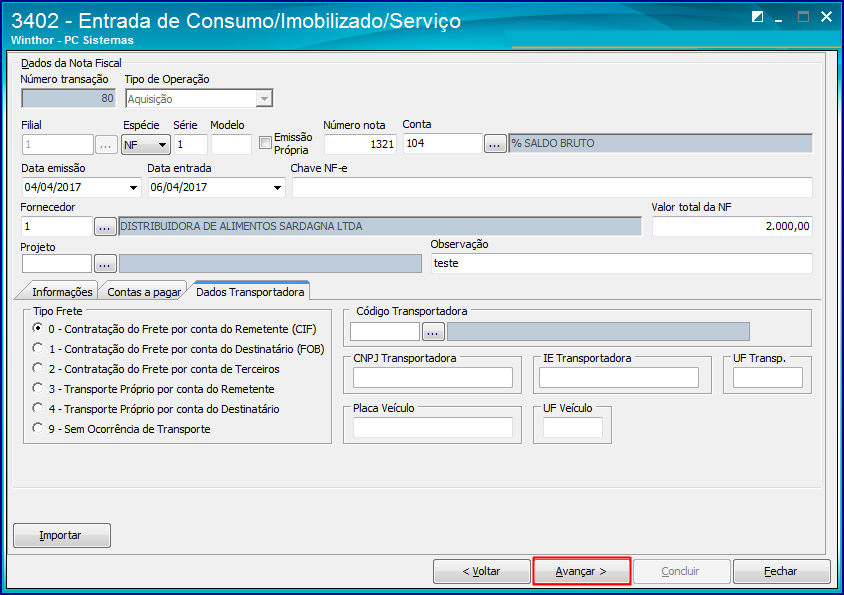The image size is (844, 595).
Task: Proceed with the Avançar button
Action: [x=581, y=571]
